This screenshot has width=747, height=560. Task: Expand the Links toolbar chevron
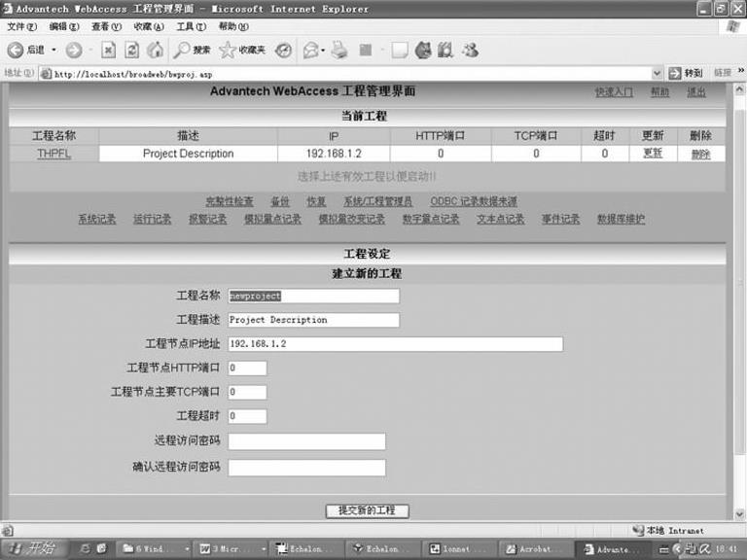pyautogui.click(x=741, y=70)
